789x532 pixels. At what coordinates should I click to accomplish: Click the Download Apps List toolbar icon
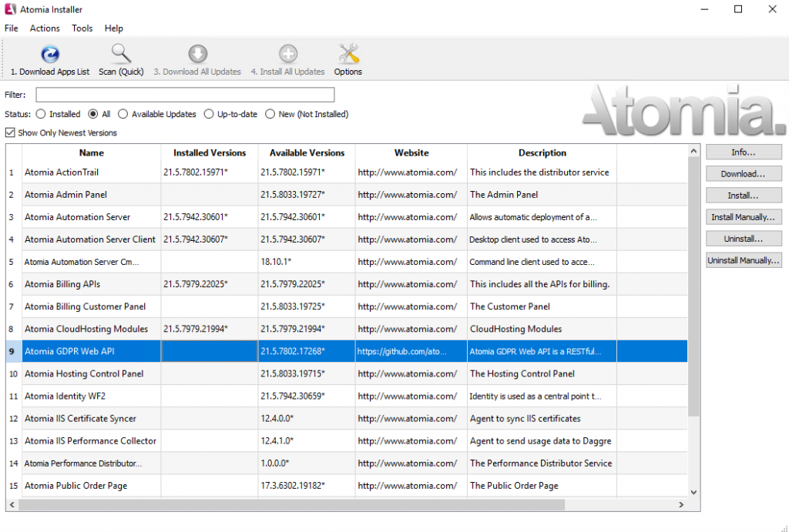(x=49, y=54)
